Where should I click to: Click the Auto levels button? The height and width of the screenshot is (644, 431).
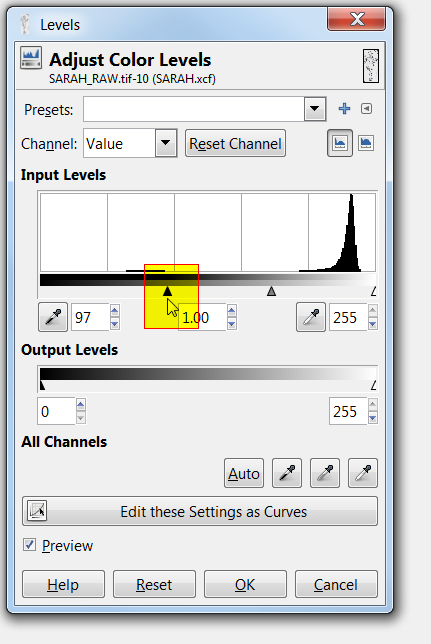[x=244, y=473]
